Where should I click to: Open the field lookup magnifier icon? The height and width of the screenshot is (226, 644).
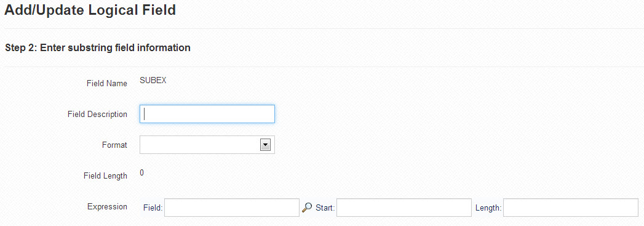coord(307,208)
